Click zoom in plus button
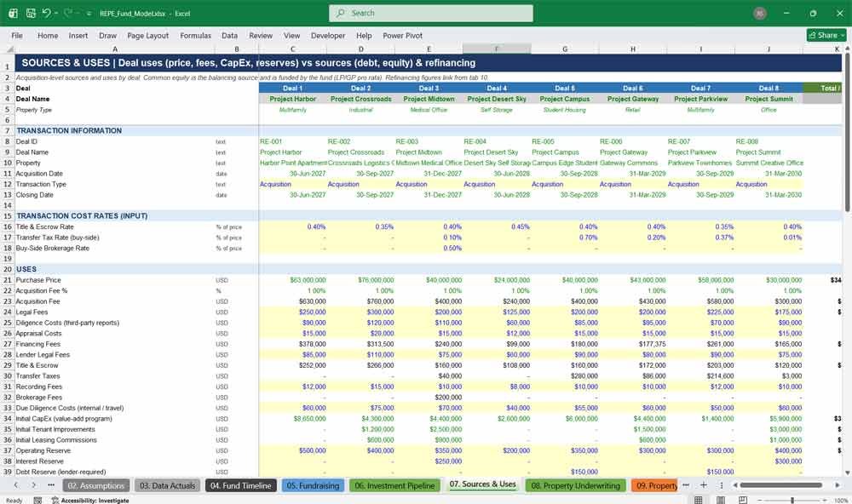 coord(824,500)
